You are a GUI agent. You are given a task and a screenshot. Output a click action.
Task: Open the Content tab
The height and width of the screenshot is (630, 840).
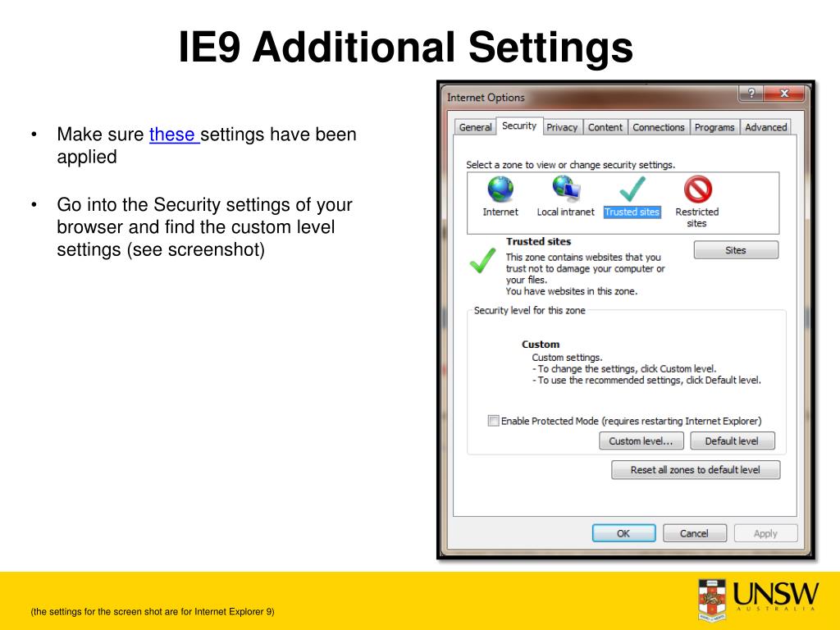tap(605, 127)
